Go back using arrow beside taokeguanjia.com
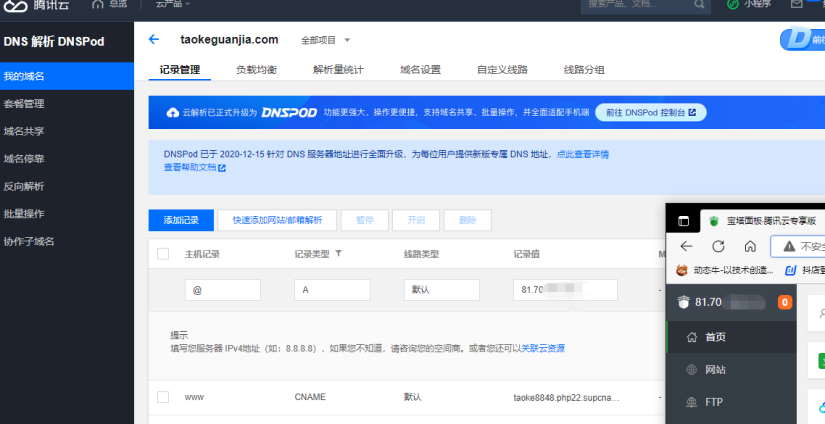Image resolution: width=825 pixels, height=424 pixels. tap(154, 39)
